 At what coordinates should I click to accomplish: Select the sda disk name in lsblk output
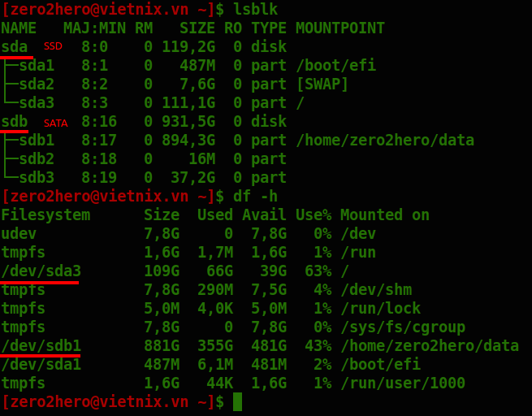coord(15,46)
